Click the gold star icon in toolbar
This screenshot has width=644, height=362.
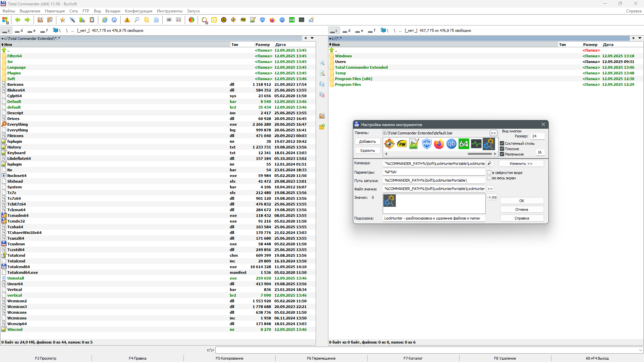point(63,20)
